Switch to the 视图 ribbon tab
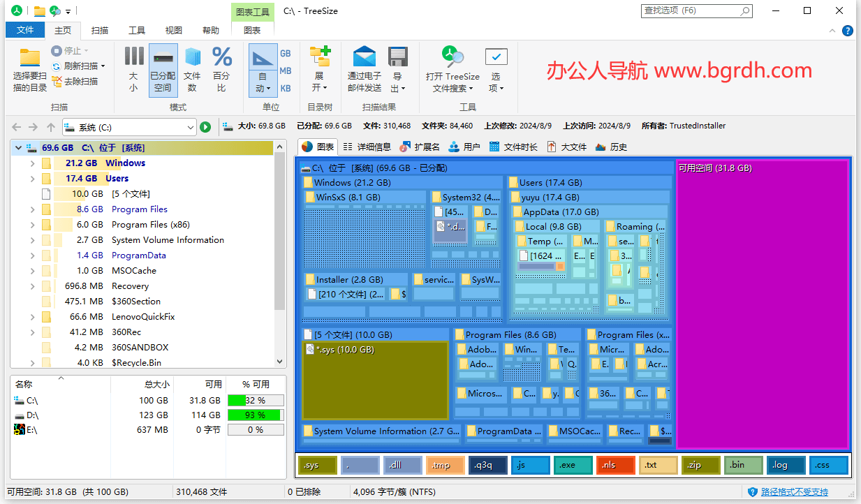Image resolution: width=861 pixels, height=504 pixels. pyautogui.click(x=172, y=30)
